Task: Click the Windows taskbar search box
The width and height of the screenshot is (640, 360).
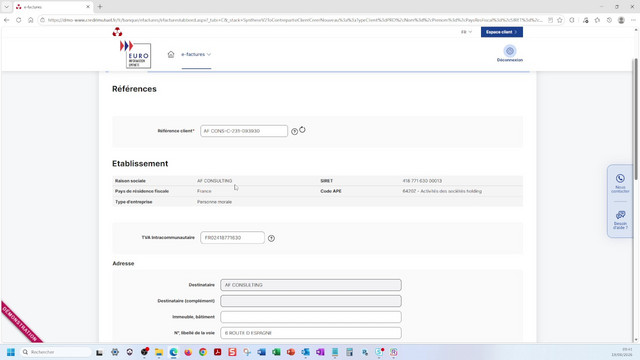Action: coord(56,352)
